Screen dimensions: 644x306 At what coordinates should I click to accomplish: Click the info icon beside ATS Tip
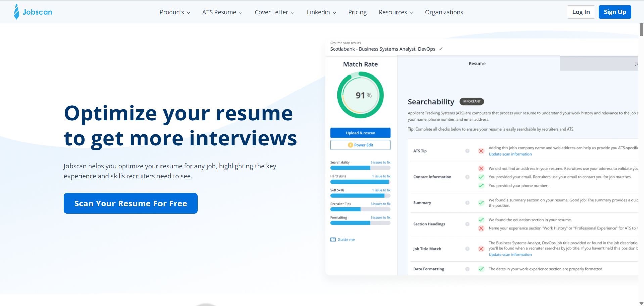point(467,151)
